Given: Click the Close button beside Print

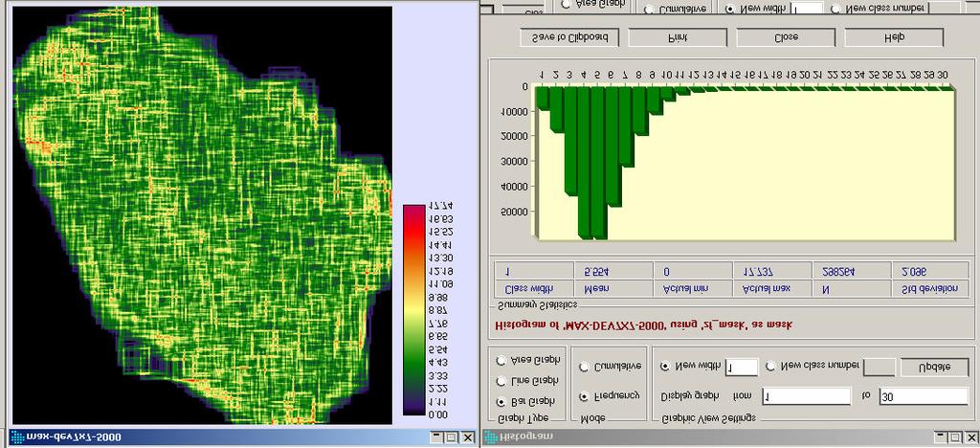Looking at the screenshot, I should [x=786, y=37].
